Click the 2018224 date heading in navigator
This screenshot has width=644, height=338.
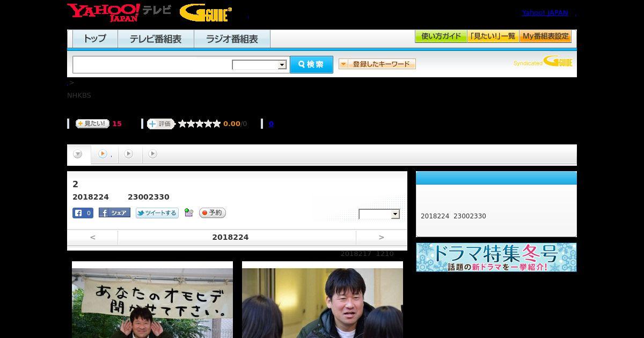point(230,237)
